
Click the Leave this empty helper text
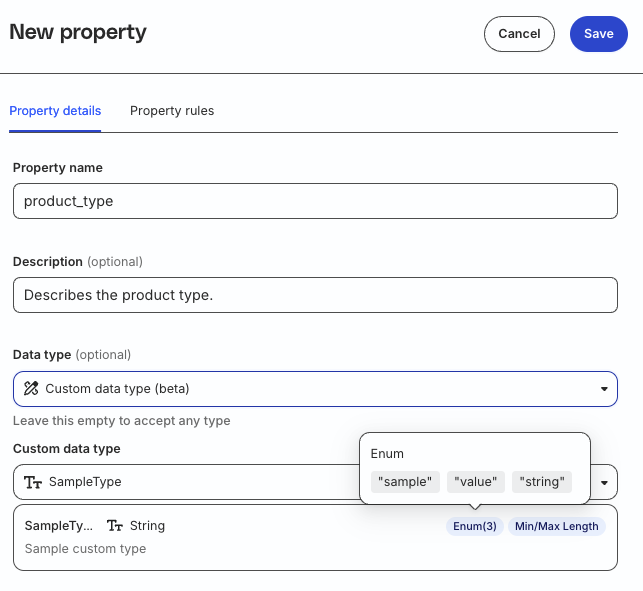(x=122, y=421)
